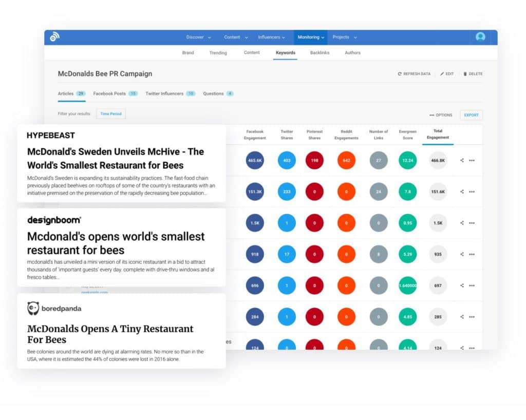Select the Articles tab
Screen dimensions: 526x420
point(71,93)
